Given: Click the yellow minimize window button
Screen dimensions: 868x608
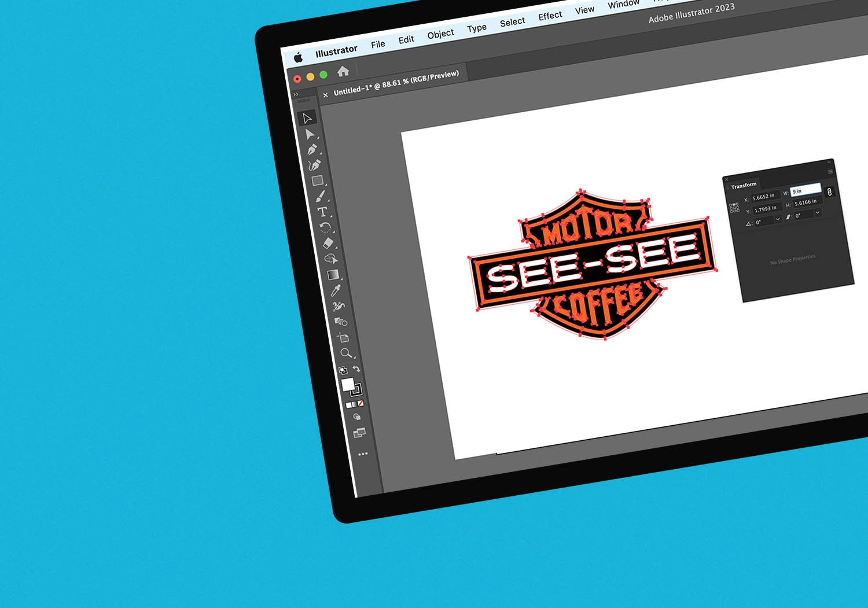Looking at the screenshot, I should tap(310, 76).
